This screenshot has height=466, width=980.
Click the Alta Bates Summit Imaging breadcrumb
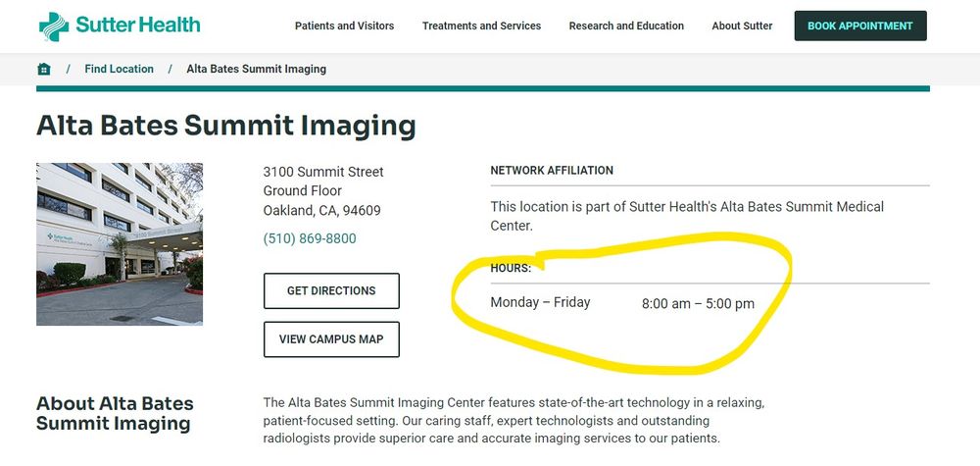click(x=256, y=70)
